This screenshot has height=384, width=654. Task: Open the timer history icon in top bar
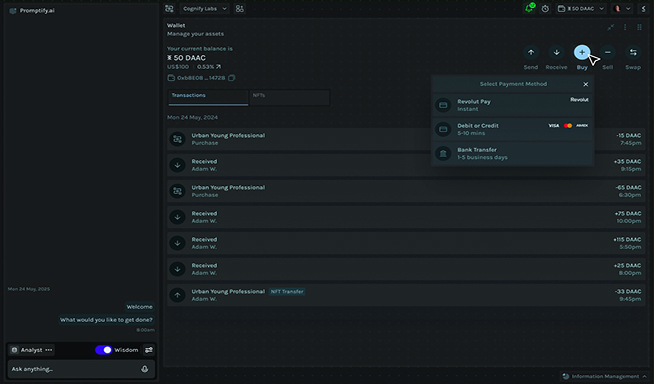[x=545, y=8]
